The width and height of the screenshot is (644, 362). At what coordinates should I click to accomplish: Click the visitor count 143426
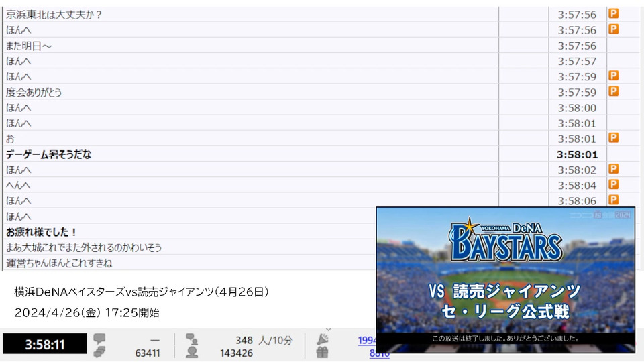(236, 353)
